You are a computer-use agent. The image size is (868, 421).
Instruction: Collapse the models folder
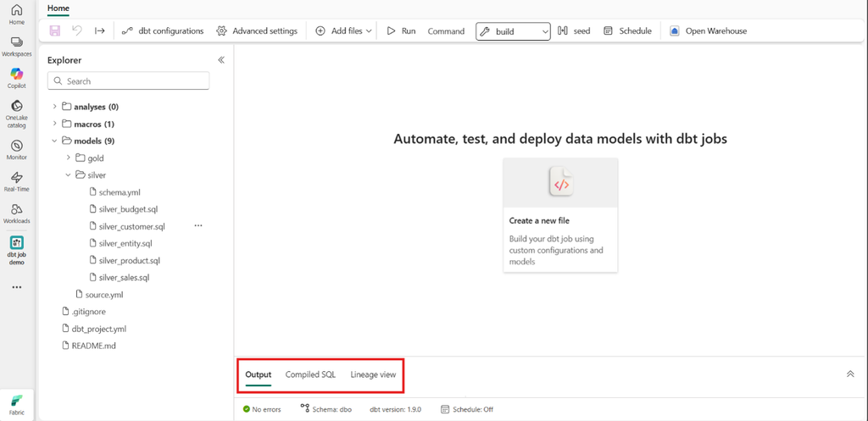(x=54, y=141)
